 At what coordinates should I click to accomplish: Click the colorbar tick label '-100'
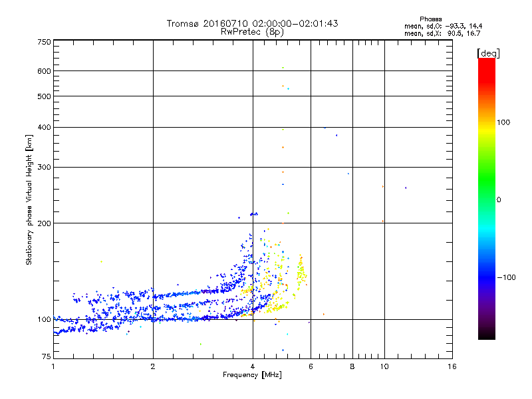click(x=506, y=277)
